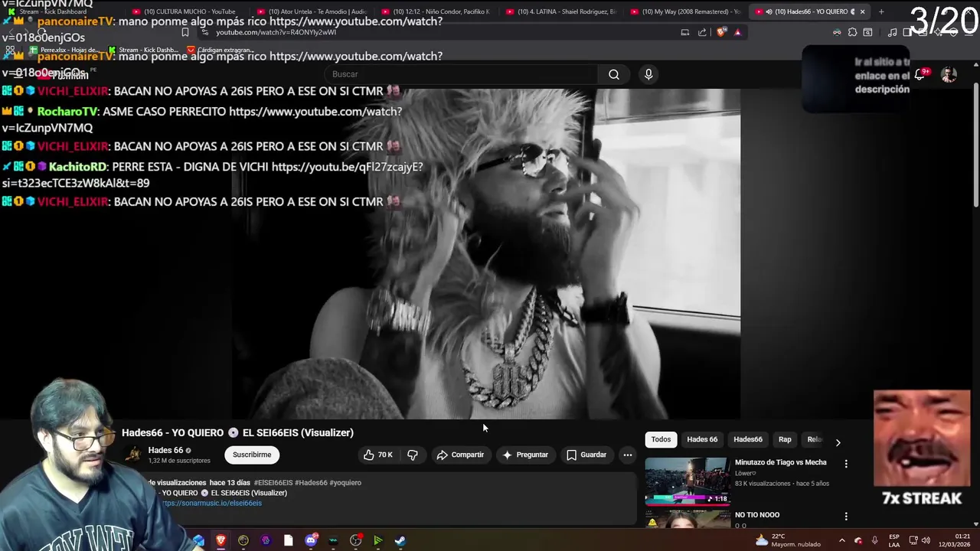This screenshot has width=980, height=551.
Task: Close the Hades66 - YO QUIERO tab
Action: pyautogui.click(x=862, y=11)
